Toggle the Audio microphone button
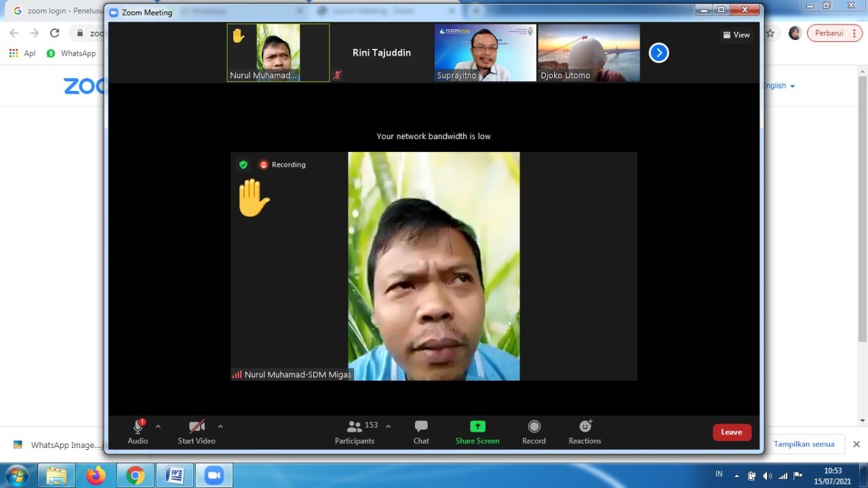Viewport: 868px width, 488px height. (x=138, y=427)
